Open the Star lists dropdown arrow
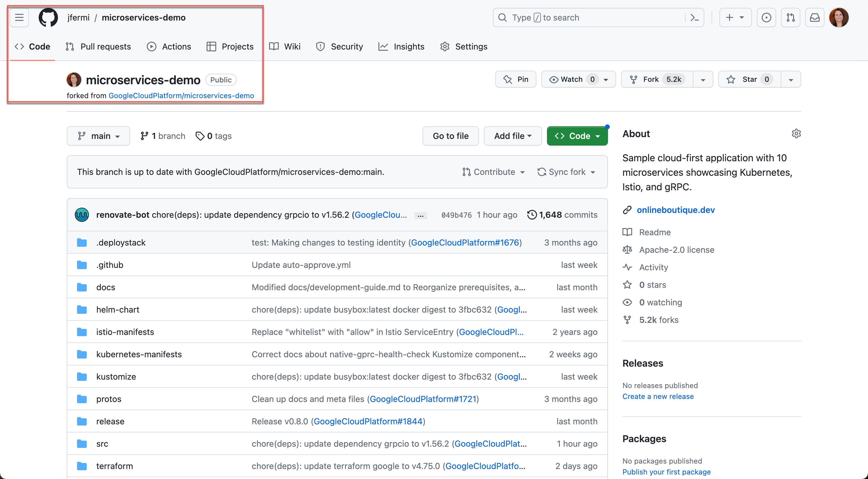Viewport: 868px width, 479px height. (x=791, y=79)
